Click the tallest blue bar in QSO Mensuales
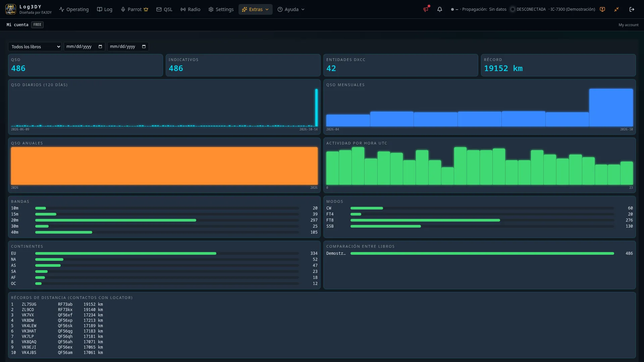 click(x=611, y=108)
